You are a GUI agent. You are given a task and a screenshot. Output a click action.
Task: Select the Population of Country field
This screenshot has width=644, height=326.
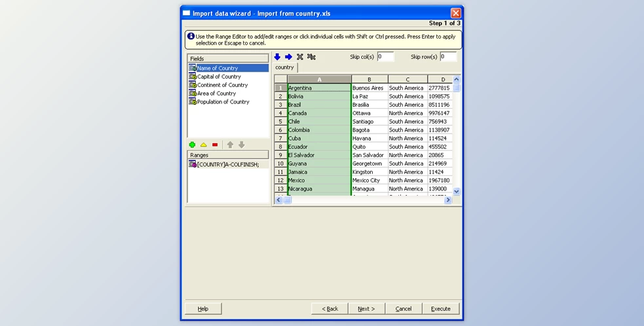[223, 102]
